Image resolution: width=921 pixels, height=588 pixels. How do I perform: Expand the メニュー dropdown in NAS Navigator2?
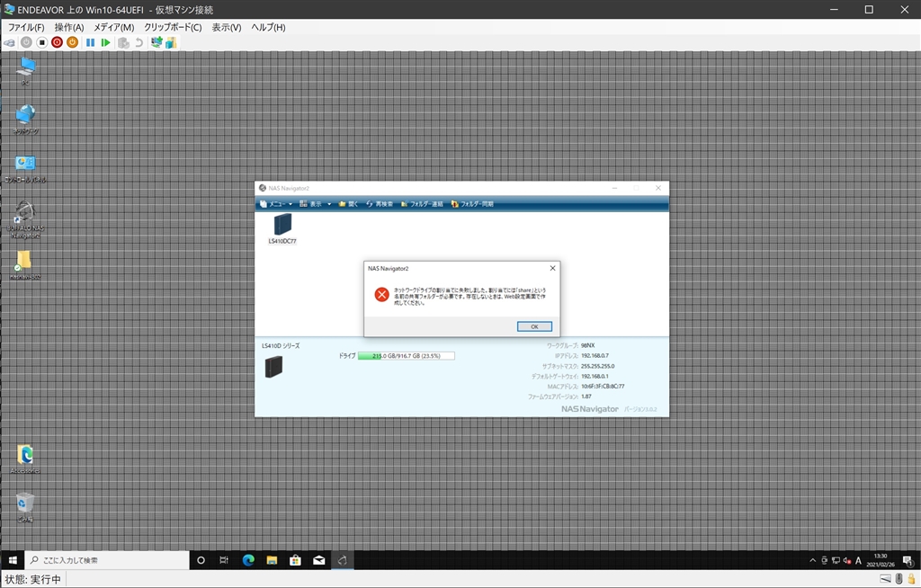pyautogui.click(x=276, y=204)
